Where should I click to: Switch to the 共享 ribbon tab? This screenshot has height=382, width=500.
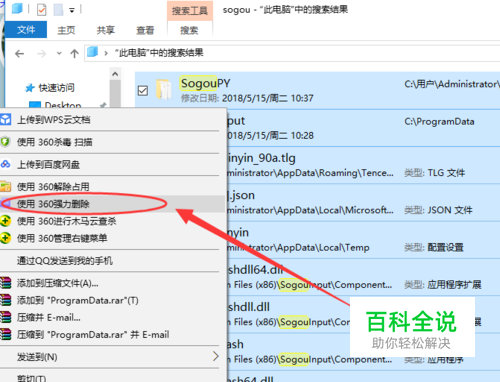(x=106, y=30)
